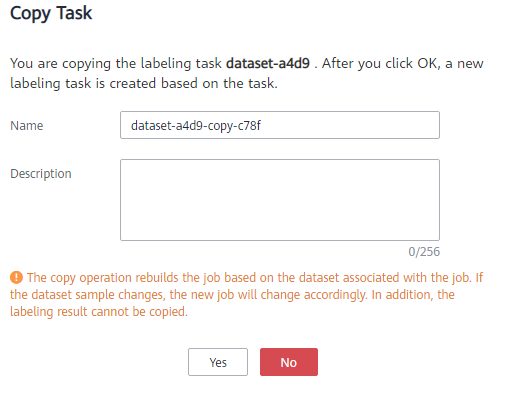The width and height of the screenshot is (509, 394).
Task: Click the phrase "After you click OK"
Action: 381,63
